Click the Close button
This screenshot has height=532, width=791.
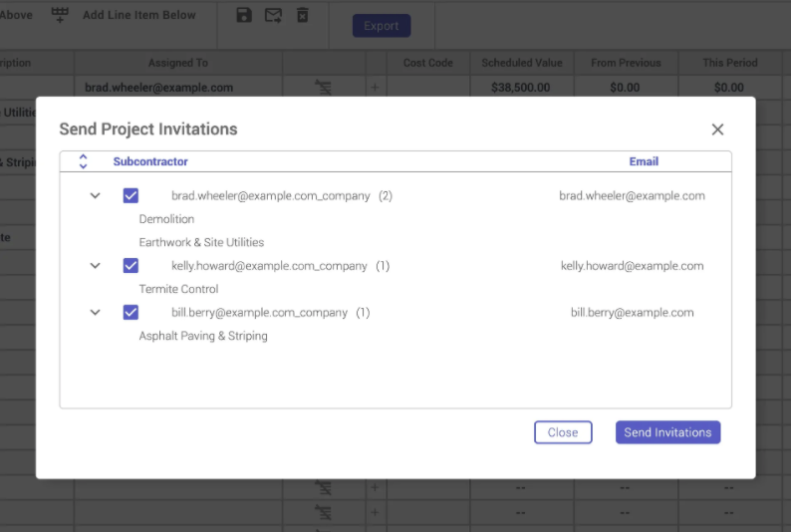[x=563, y=432]
